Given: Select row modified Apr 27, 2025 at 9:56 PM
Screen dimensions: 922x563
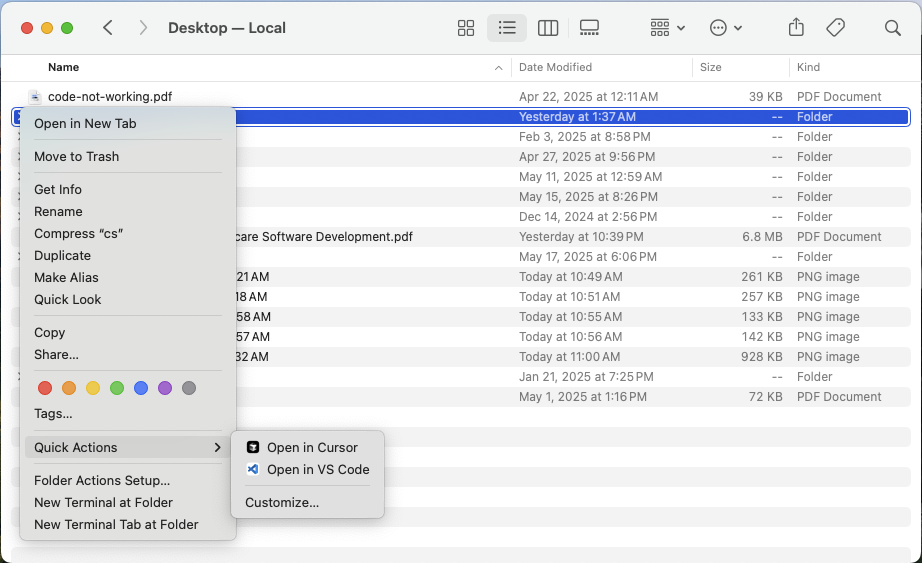Looking at the screenshot, I should (461, 156).
